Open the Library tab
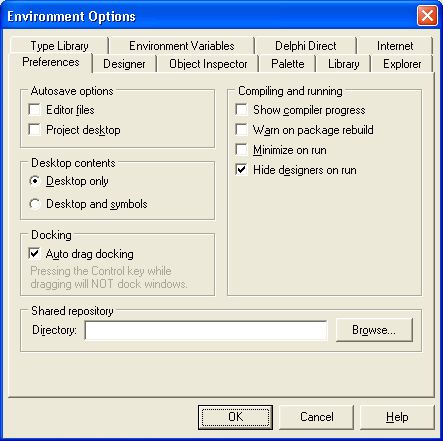 coord(344,64)
